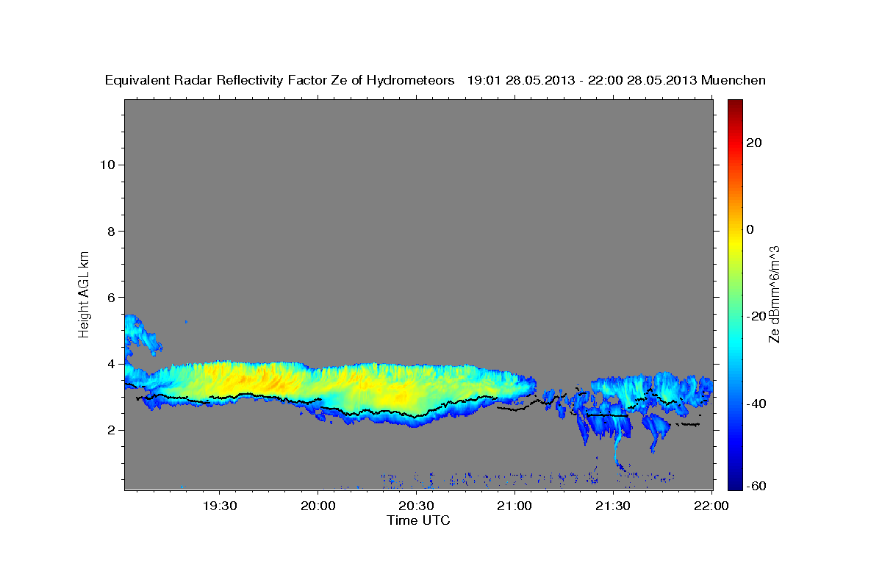Viewport: 882px width, 588px height.
Task: Click the 22:00 time tick label
Action: [x=711, y=506]
